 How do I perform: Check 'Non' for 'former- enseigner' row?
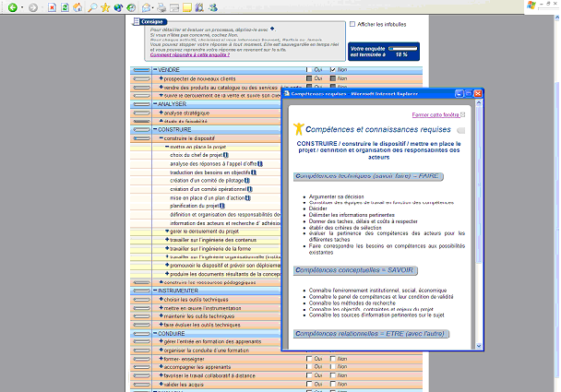(x=331, y=359)
